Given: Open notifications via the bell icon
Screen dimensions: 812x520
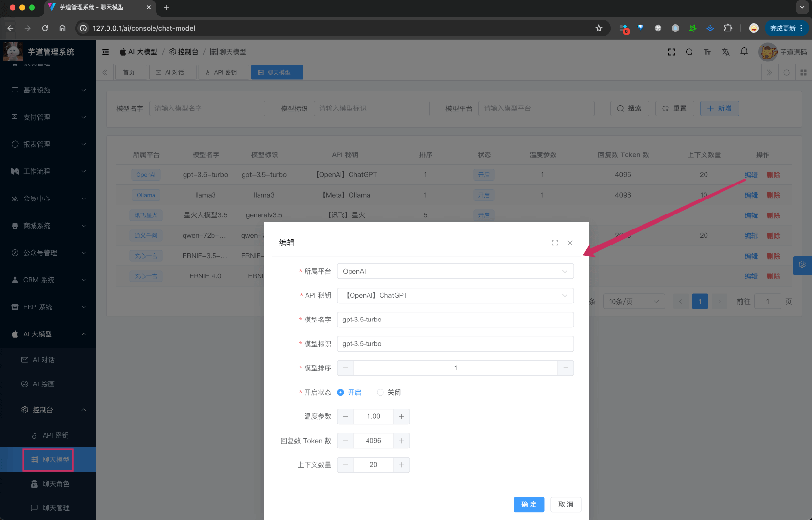Looking at the screenshot, I should pos(744,52).
